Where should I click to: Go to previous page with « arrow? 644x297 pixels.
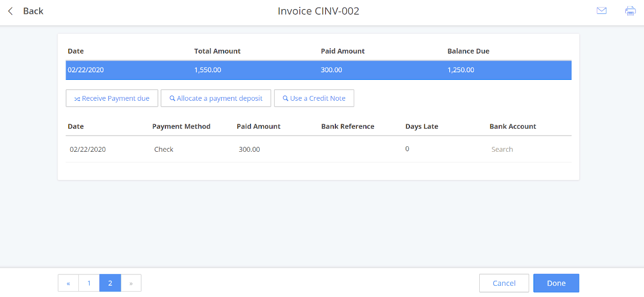pyautogui.click(x=69, y=283)
